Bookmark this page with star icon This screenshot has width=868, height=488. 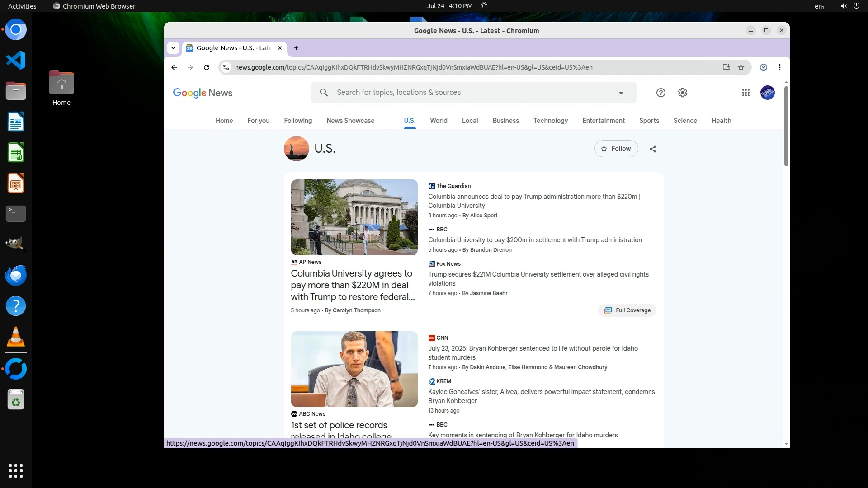coord(741,67)
